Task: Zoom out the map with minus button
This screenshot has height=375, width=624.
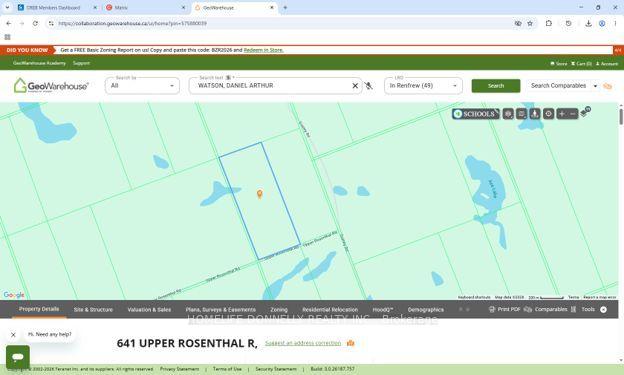Action: click(573, 114)
